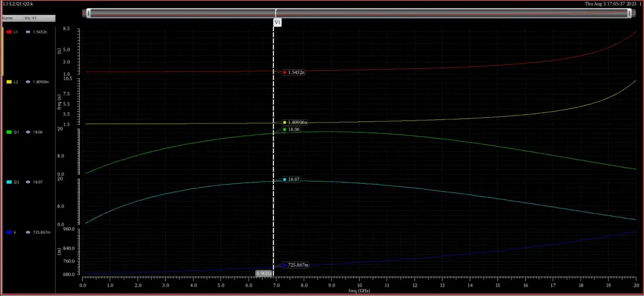Select the L2 trace name in legend
644x296 pixels.
[16, 82]
